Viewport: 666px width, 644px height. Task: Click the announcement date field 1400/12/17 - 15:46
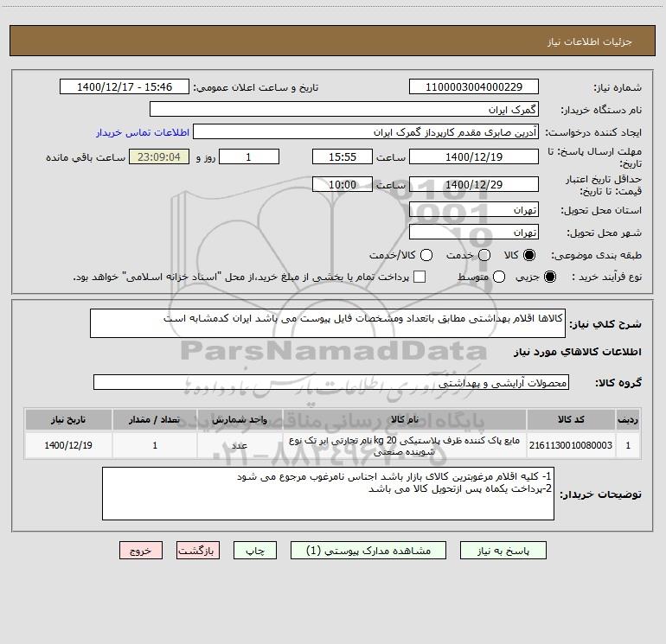[x=125, y=87]
